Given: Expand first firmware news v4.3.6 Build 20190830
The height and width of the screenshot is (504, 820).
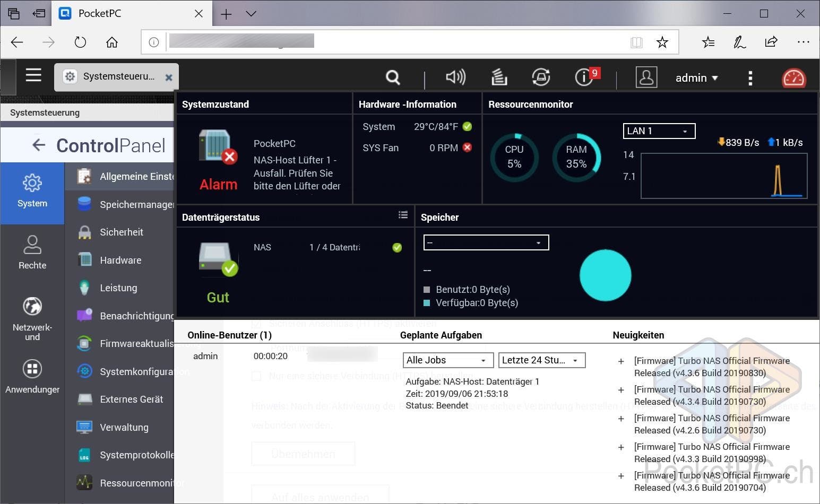Looking at the screenshot, I should 621,362.
